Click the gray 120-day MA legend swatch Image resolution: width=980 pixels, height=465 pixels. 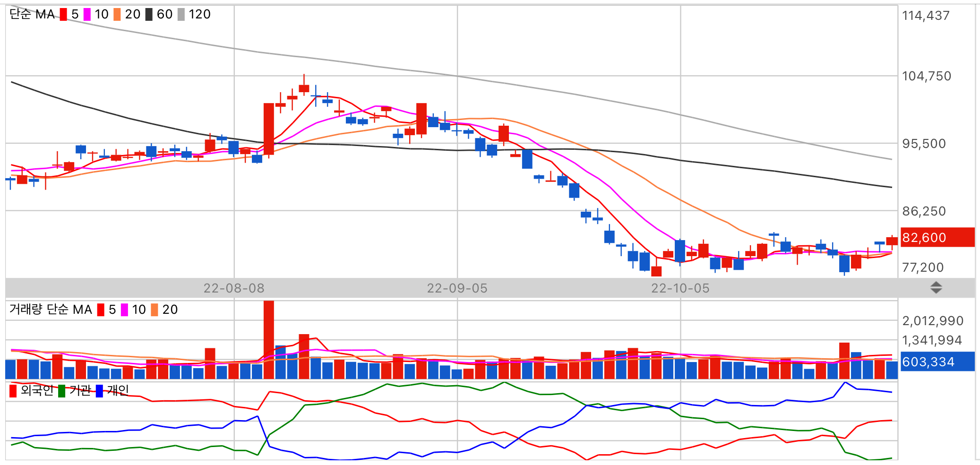(x=181, y=15)
